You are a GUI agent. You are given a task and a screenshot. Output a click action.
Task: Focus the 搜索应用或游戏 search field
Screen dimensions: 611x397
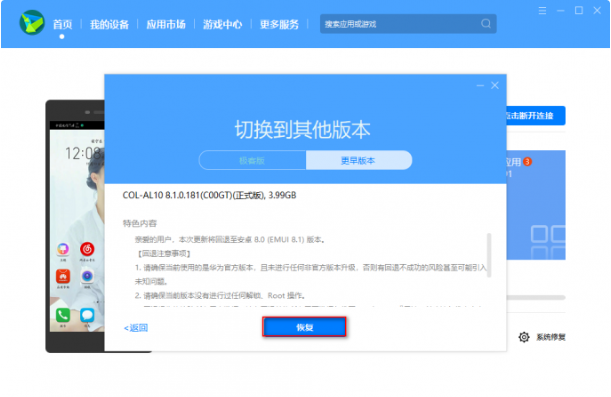pos(408,24)
